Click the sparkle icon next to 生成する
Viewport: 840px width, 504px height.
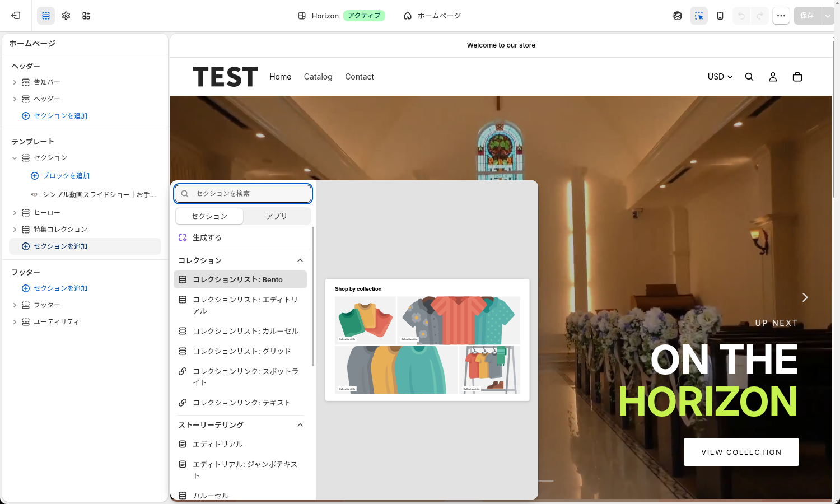[183, 237]
